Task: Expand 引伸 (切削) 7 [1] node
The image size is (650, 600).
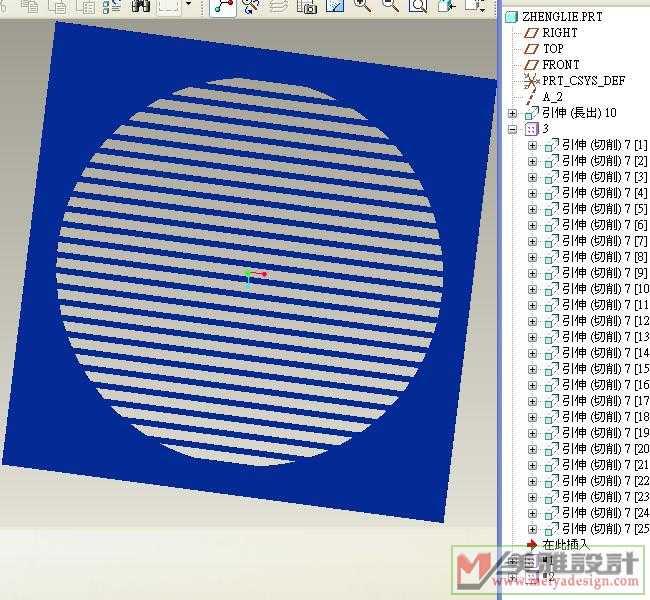Action: pyautogui.click(x=532, y=145)
